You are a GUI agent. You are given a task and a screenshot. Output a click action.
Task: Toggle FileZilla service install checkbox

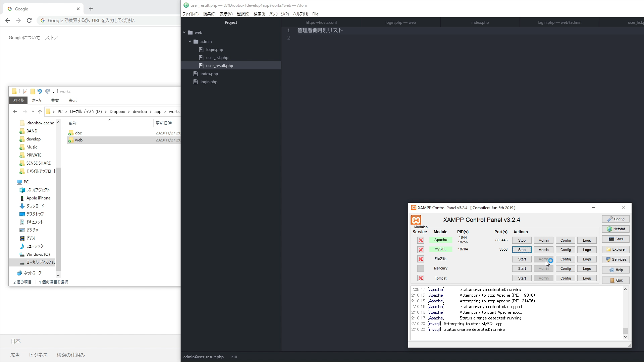pos(421,259)
